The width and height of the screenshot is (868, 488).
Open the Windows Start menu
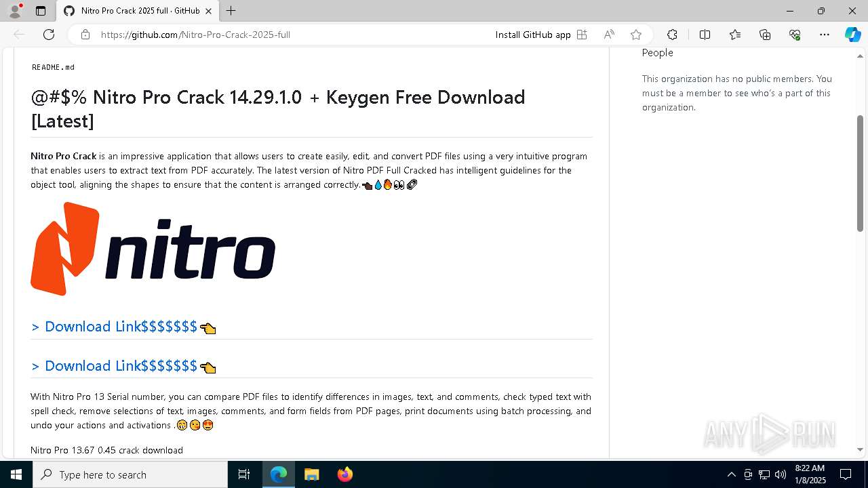pyautogui.click(x=16, y=474)
